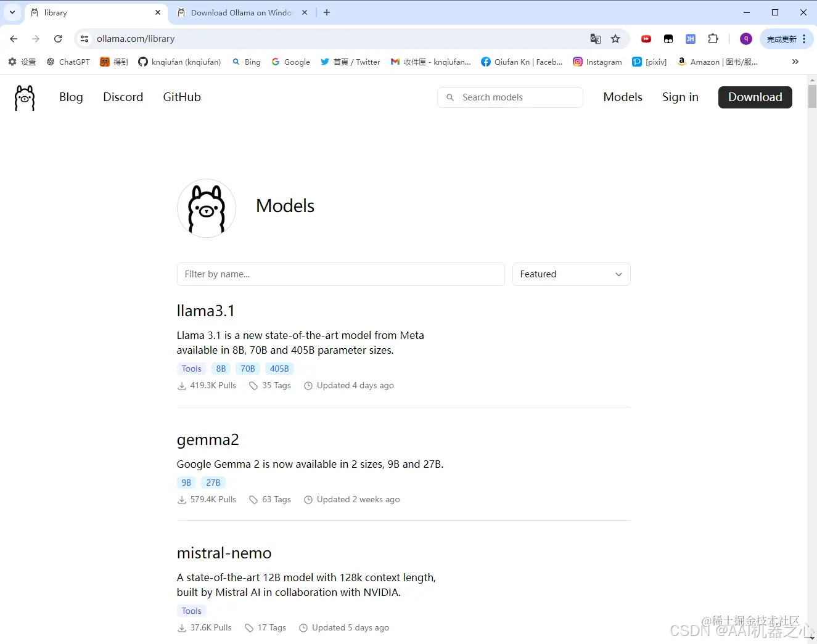The height and width of the screenshot is (644, 817).
Task: Open the Blog page
Action: [71, 97]
